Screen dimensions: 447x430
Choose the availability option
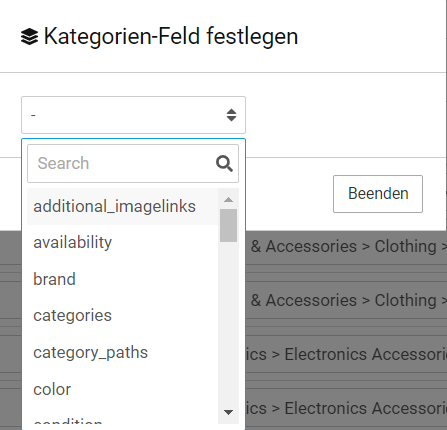click(122, 243)
